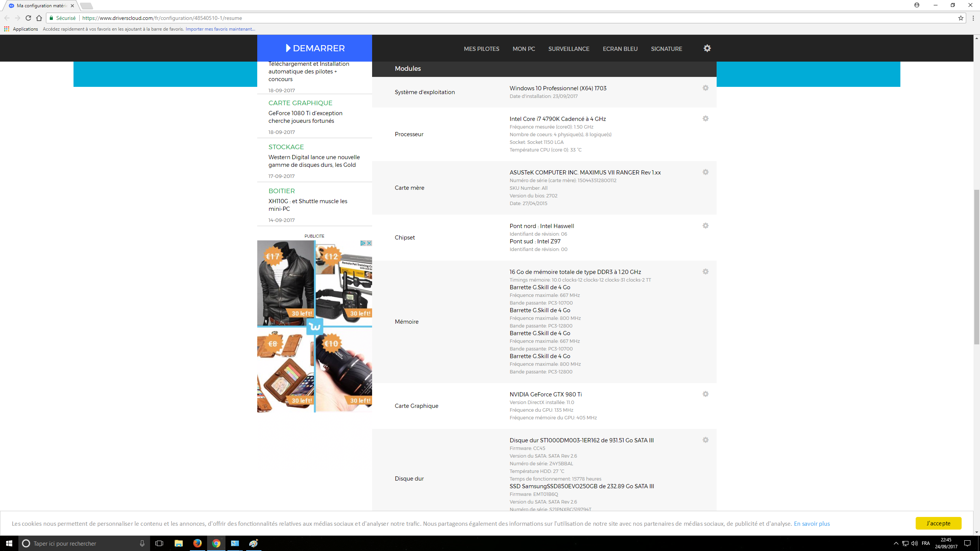Open the Western Digital Gold article

[314, 161]
